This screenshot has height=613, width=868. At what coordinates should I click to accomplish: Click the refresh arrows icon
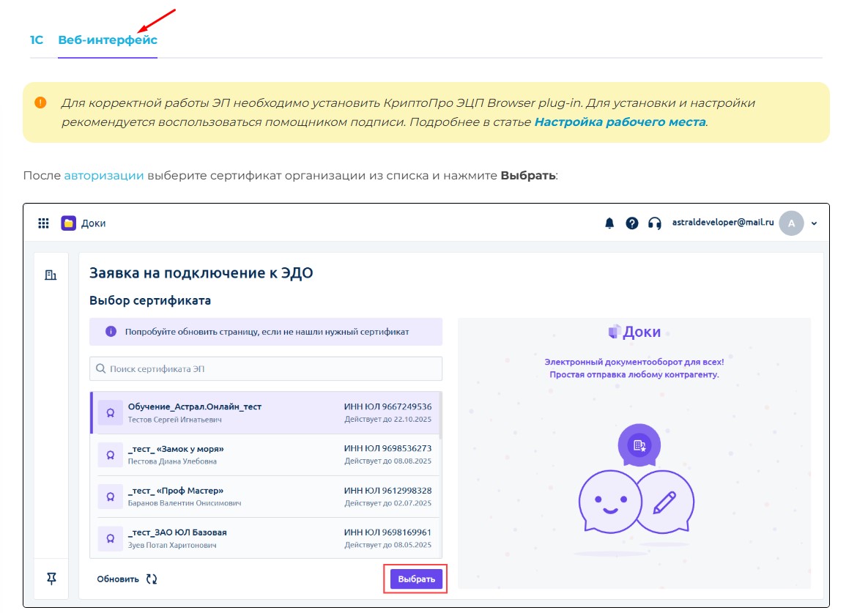[x=152, y=579]
